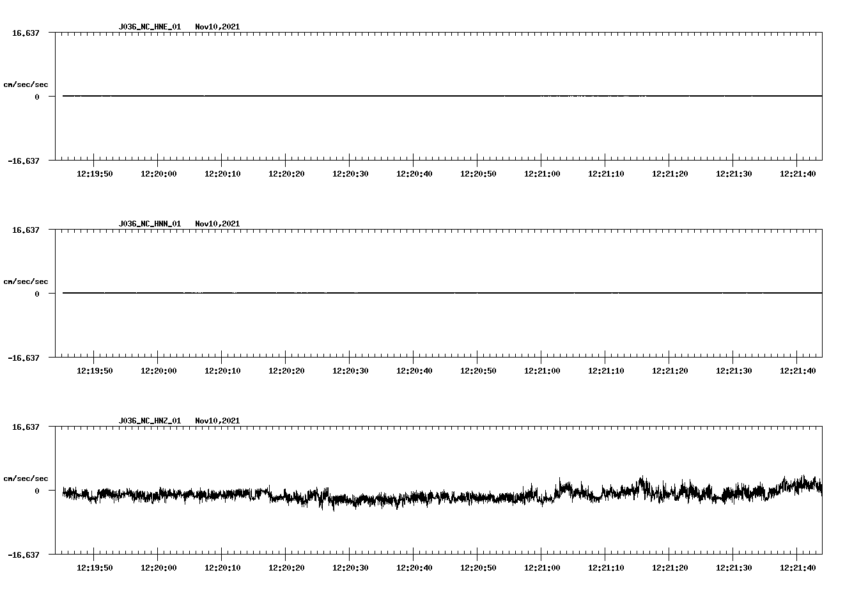Select the 12:21:30 time label under HNN plot
The height and width of the screenshot is (591, 868).
734,371
